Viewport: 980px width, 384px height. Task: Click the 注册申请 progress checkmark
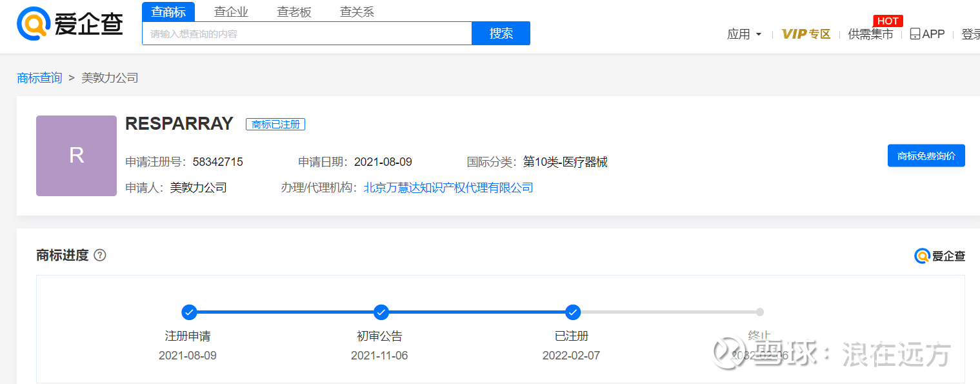[x=189, y=312]
